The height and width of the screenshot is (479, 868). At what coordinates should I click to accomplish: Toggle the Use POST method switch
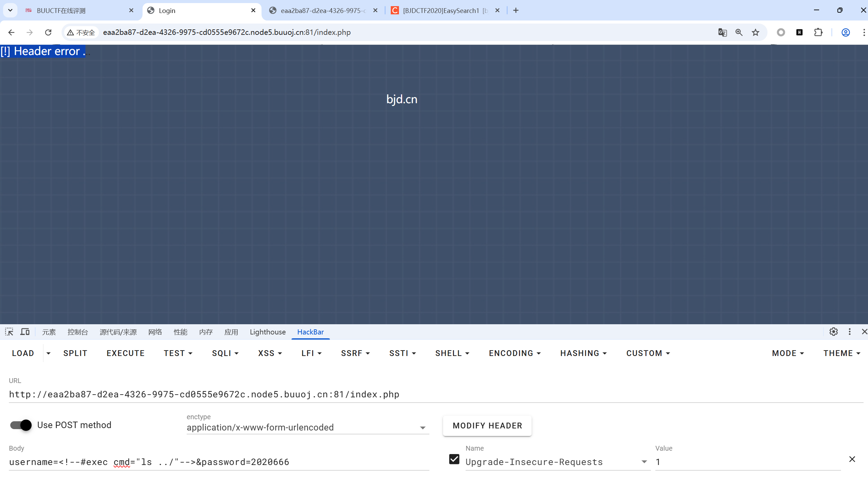[21, 425]
